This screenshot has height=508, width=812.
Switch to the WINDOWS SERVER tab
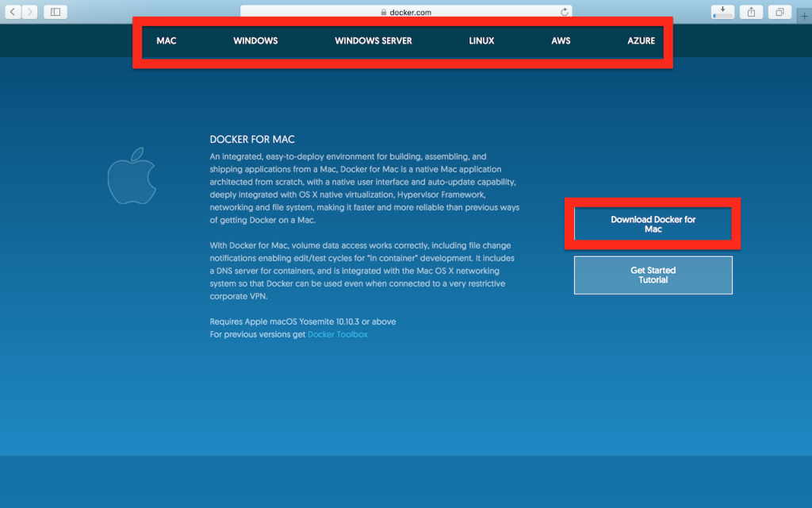pos(373,41)
